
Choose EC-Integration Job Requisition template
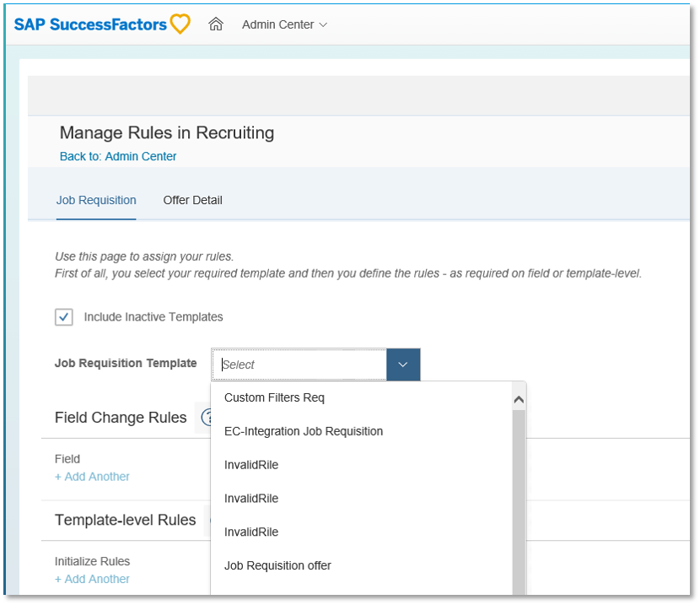(x=304, y=431)
